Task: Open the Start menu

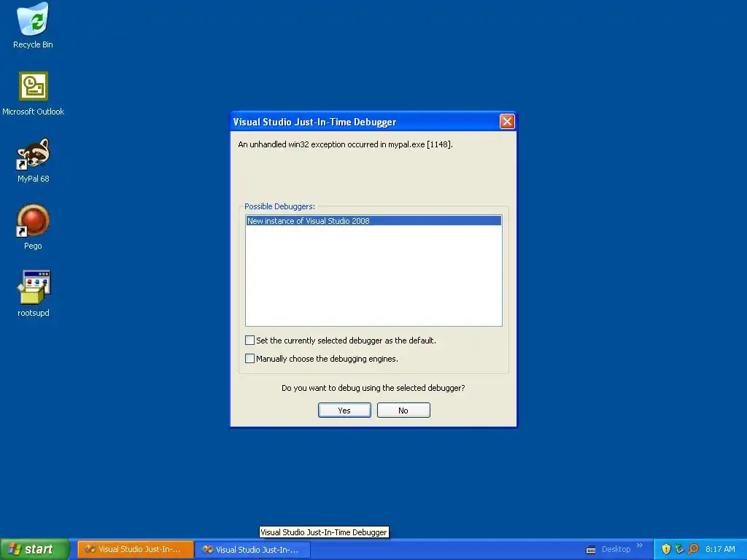Action: (35, 549)
